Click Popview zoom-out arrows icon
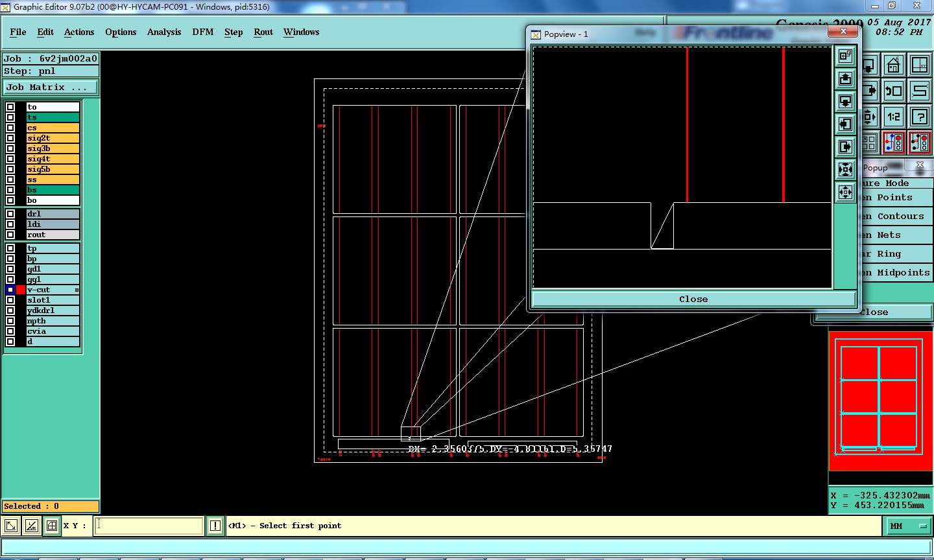This screenshot has height=560, width=934. click(845, 192)
